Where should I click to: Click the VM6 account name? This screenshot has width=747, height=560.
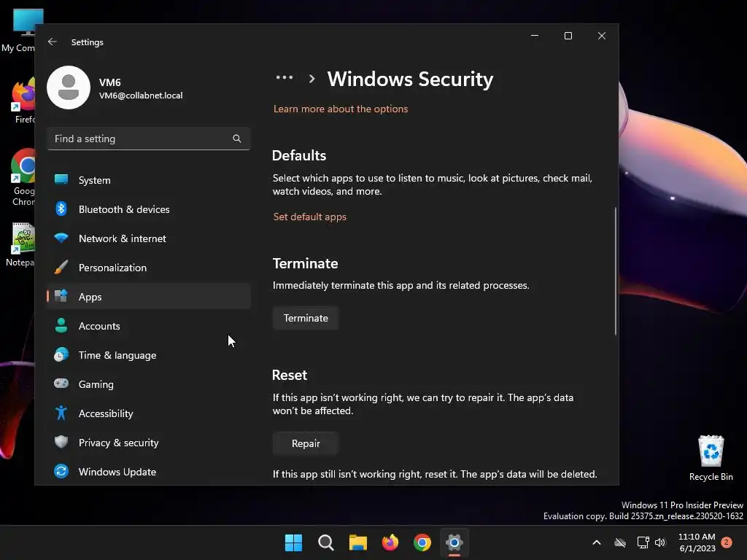pyautogui.click(x=109, y=82)
